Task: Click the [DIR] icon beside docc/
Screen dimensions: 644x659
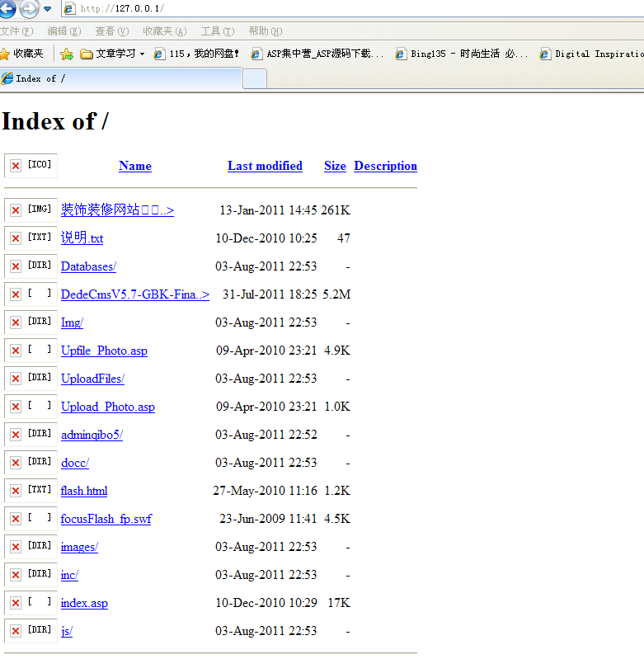Action: coord(31,463)
